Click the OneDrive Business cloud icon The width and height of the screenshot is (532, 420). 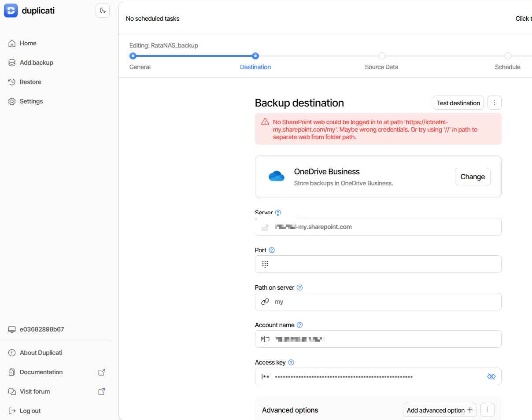click(x=277, y=177)
